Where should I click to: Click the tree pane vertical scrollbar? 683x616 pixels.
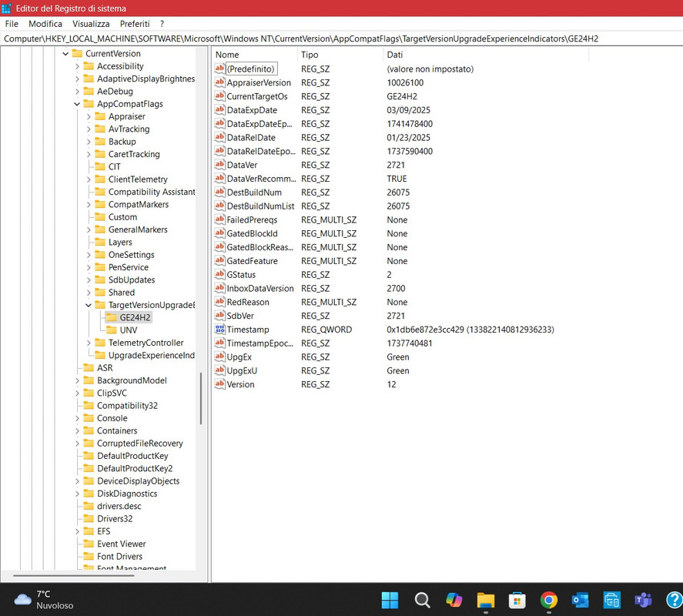click(201, 398)
